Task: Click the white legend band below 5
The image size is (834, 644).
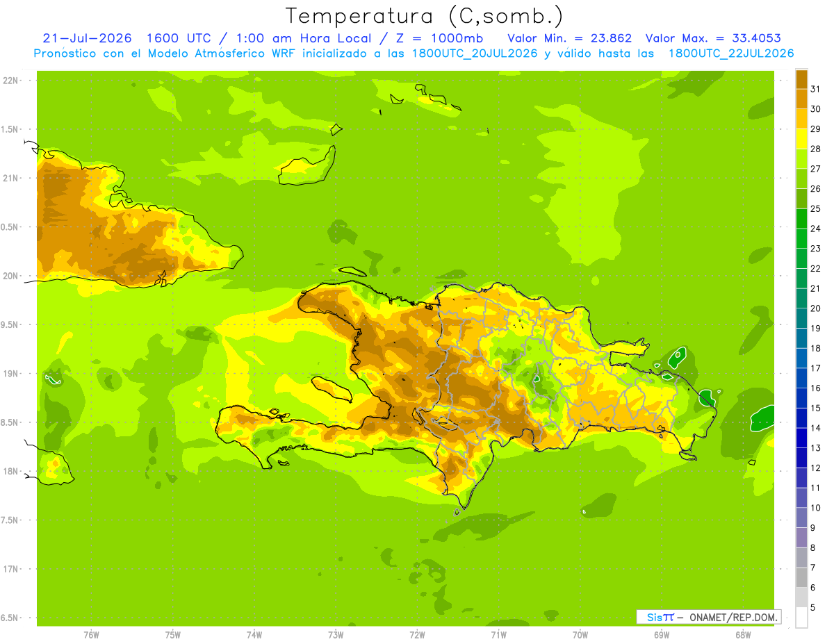Action: (801, 617)
